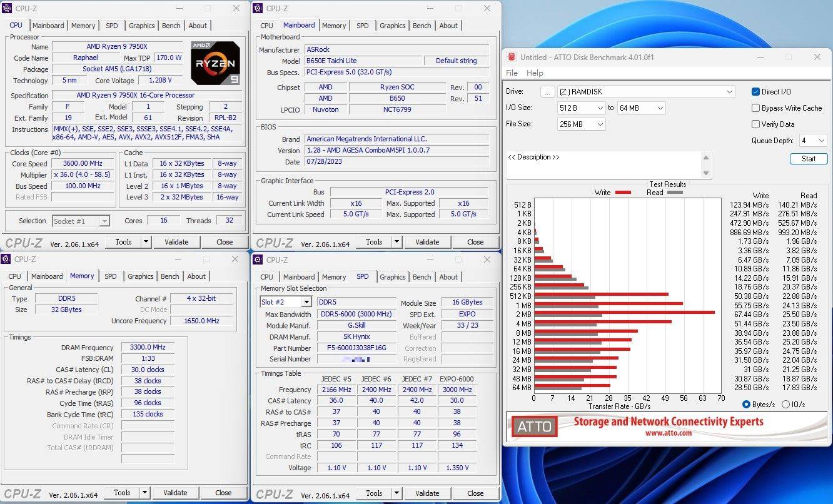The image size is (833, 504).
Task: Select the IO/s radio button
Action: coord(787,404)
